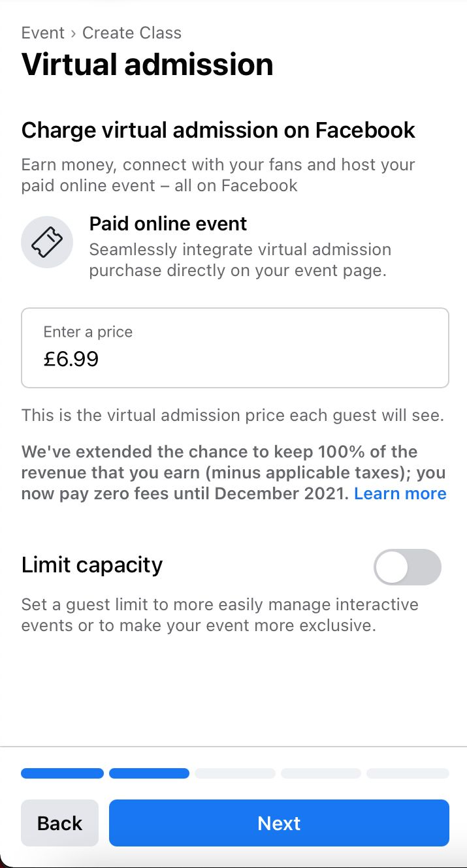Click the second blue progress step segment

coord(149,773)
